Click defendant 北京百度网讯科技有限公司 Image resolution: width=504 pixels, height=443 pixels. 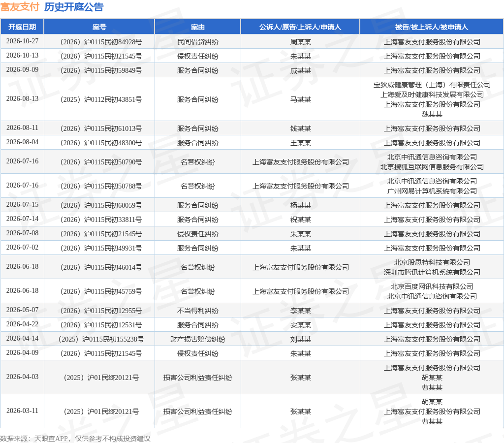pyautogui.click(x=432, y=286)
